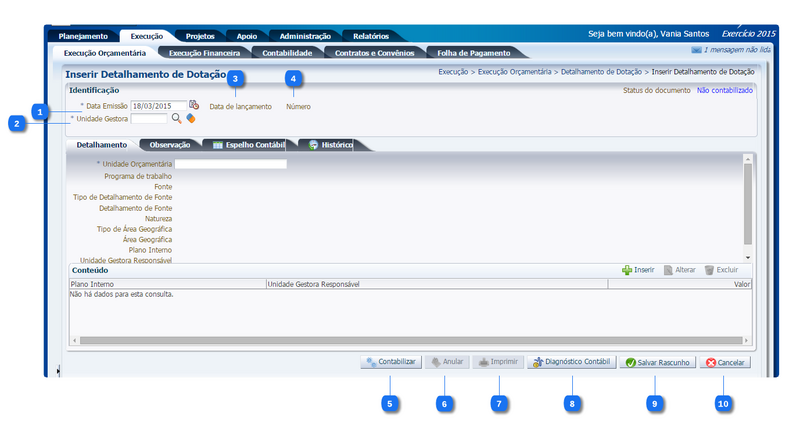The image size is (800, 425).
Task: Open the Execução Financeira subtab
Action: [x=204, y=53]
